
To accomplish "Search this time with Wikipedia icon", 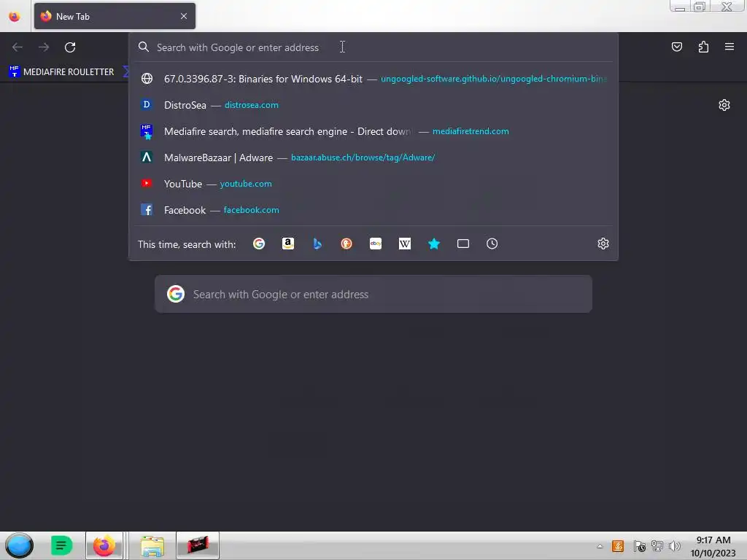I will pos(404,244).
